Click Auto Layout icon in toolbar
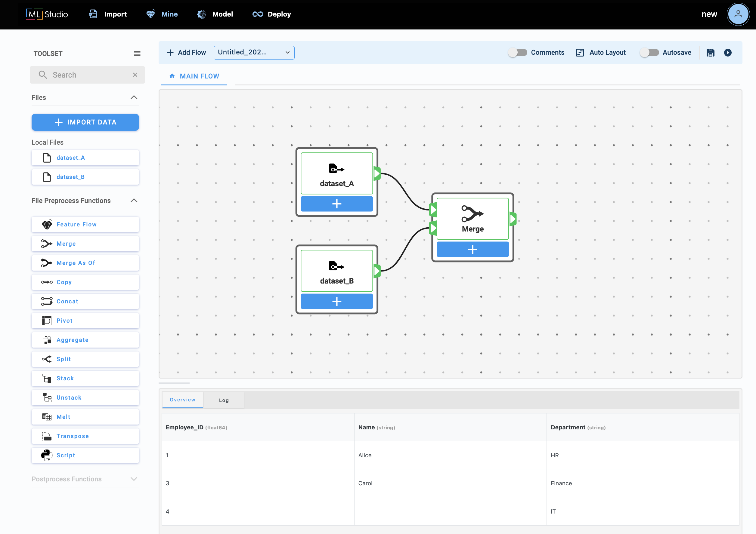756x534 pixels. point(580,53)
